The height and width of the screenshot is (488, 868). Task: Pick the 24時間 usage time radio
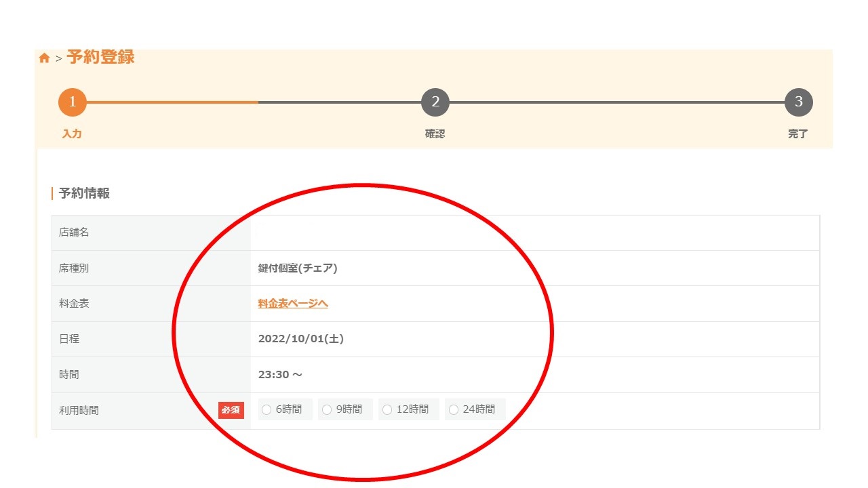[x=454, y=409]
